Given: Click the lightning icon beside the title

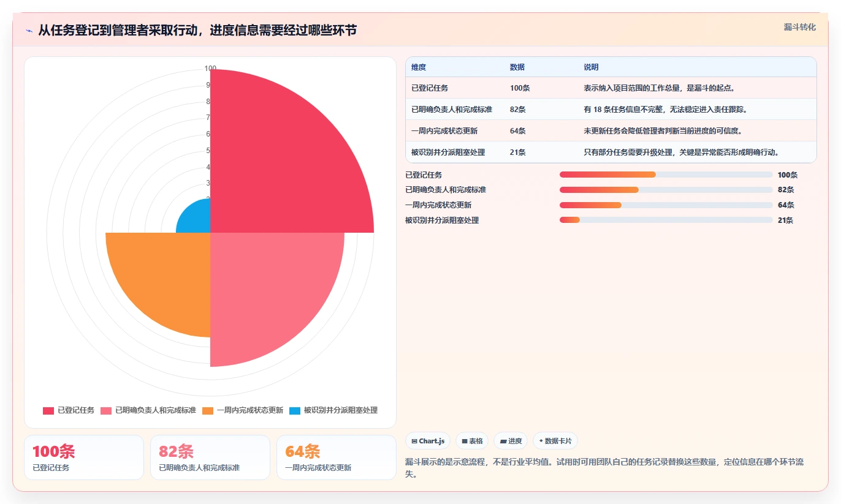Looking at the screenshot, I should (x=29, y=31).
